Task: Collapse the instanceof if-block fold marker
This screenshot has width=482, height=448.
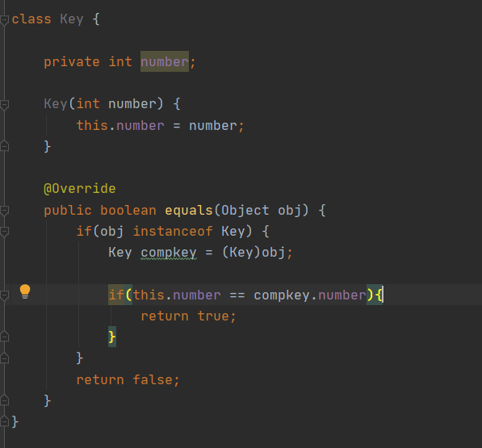Action: (x=4, y=232)
